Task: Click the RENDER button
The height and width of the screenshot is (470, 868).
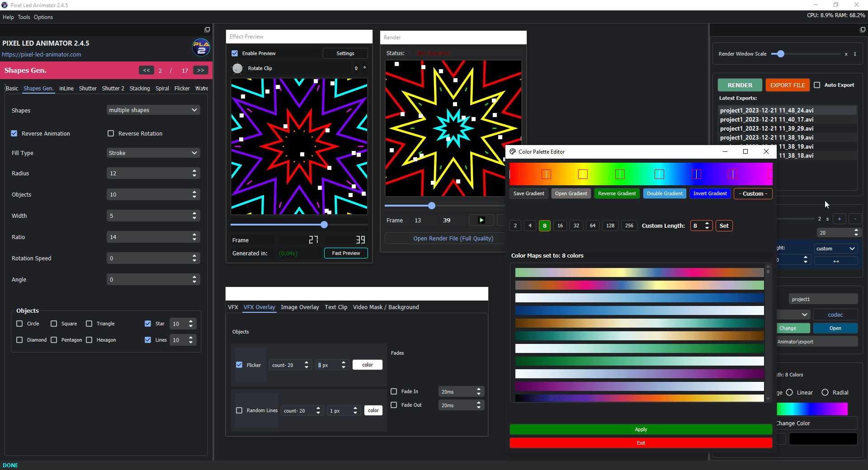Action: point(740,85)
